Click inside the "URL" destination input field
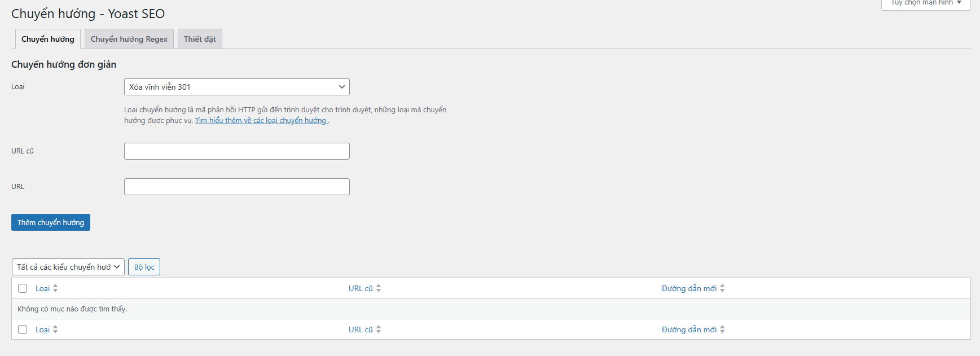This screenshot has height=356, width=980. pyautogui.click(x=236, y=186)
